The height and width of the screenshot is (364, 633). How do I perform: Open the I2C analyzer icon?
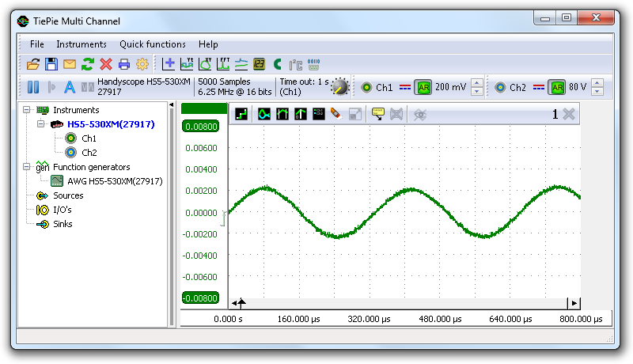(295, 64)
